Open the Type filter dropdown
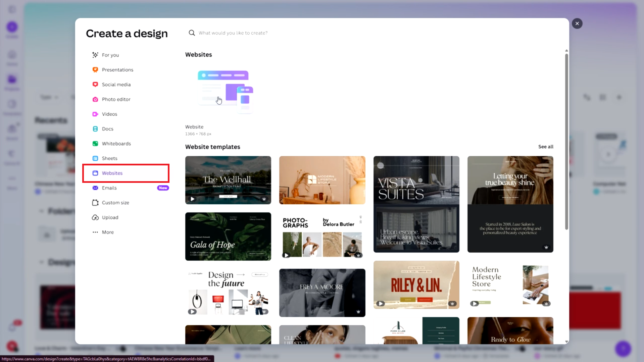644x362 pixels. tap(49, 97)
